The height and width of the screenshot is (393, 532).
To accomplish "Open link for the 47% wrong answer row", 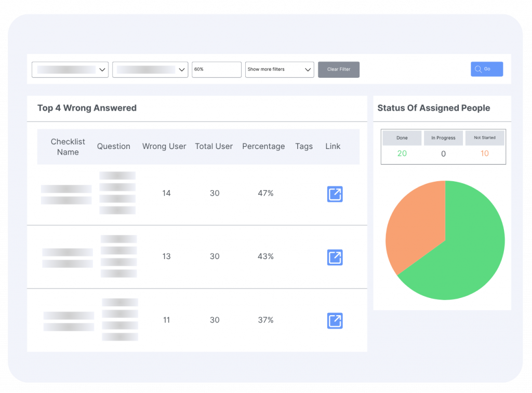I will pos(335,194).
